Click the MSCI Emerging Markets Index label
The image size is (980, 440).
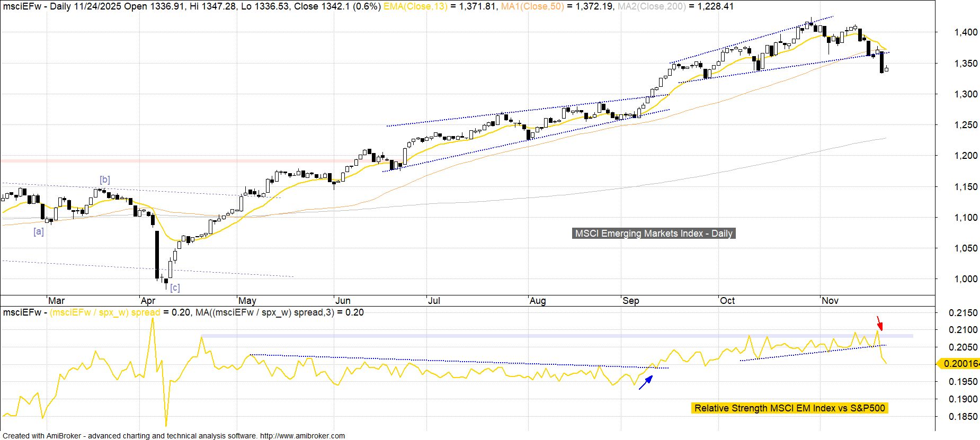pyautogui.click(x=654, y=234)
